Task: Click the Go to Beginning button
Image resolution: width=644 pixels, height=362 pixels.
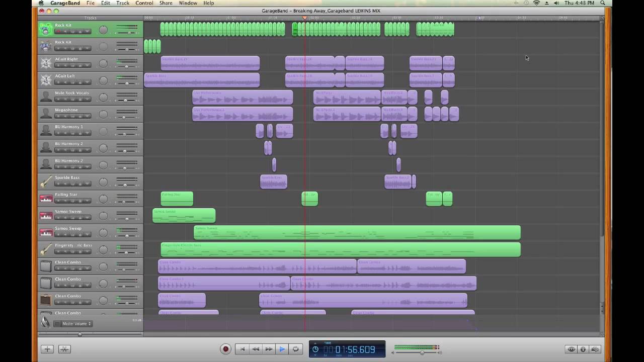Action: [242, 349]
